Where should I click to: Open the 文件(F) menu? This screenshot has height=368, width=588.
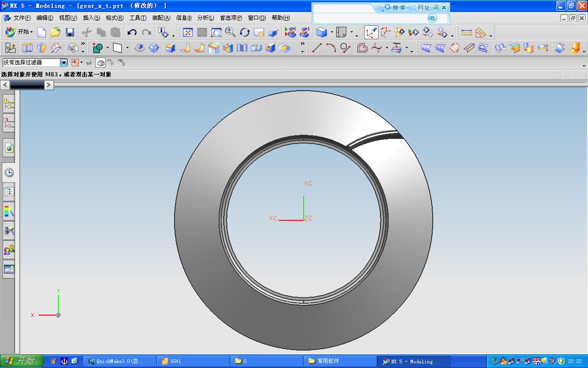pos(22,18)
